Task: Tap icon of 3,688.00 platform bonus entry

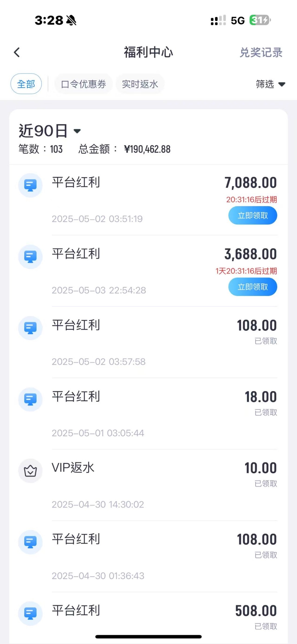Action: click(30, 257)
